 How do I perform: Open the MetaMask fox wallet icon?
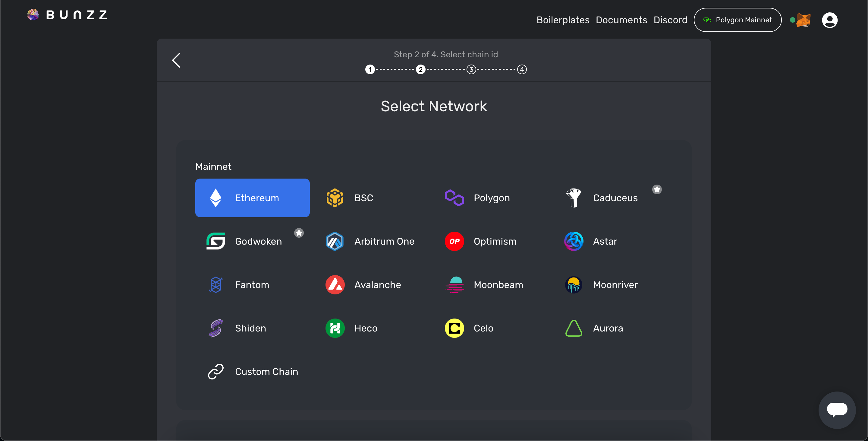coord(803,20)
